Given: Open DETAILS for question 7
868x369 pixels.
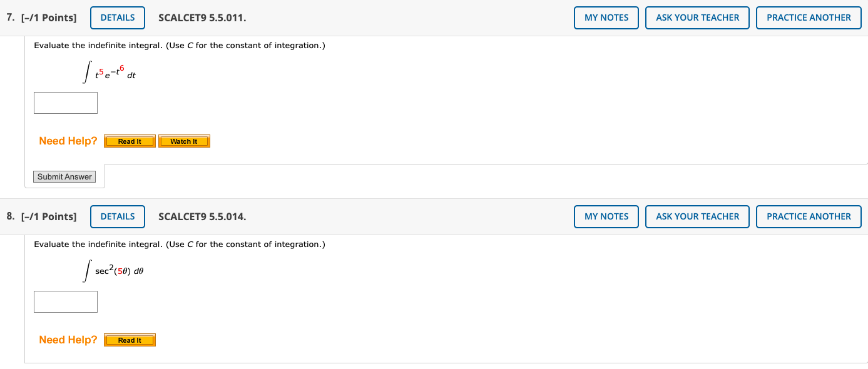Looking at the screenshot, I should tap(118, 18).
